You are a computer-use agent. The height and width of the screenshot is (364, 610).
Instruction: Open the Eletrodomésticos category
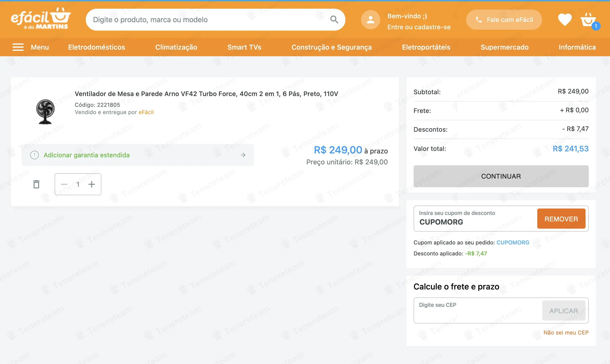pos(96,47)
